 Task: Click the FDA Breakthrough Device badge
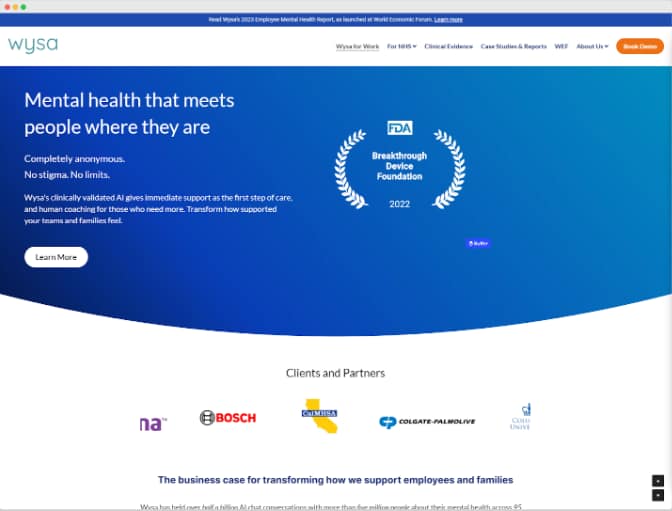[x=399, y=166]
